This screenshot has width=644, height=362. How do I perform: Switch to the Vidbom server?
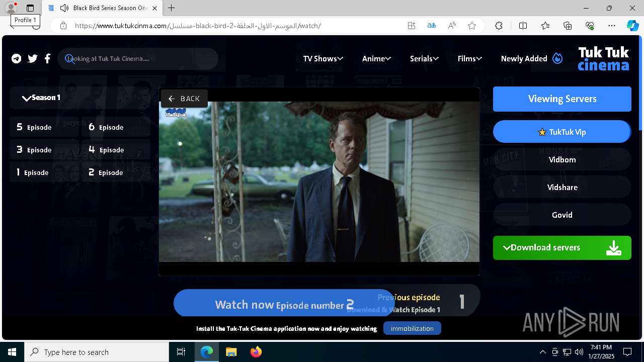point(562,160)
